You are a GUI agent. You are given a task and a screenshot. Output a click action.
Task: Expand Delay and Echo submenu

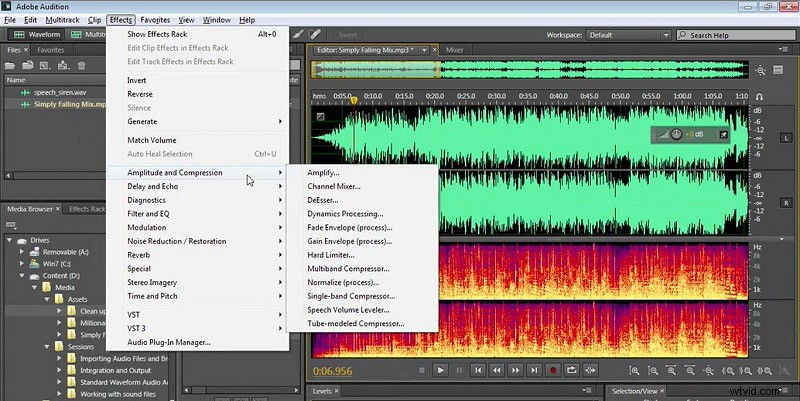point(198,186)
